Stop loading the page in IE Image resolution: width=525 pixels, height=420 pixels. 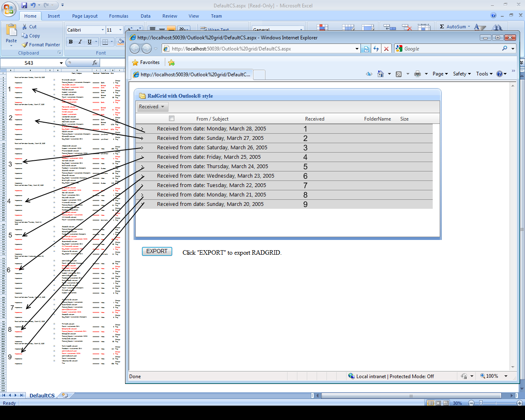[x=386, y=49]
